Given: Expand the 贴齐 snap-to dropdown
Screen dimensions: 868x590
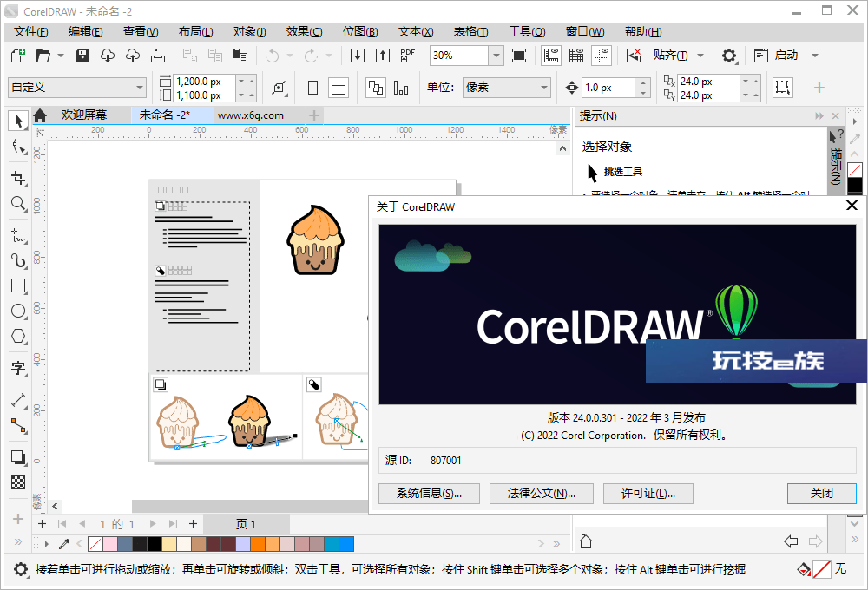Looking at the screenshot, I should tap(700, 56).
